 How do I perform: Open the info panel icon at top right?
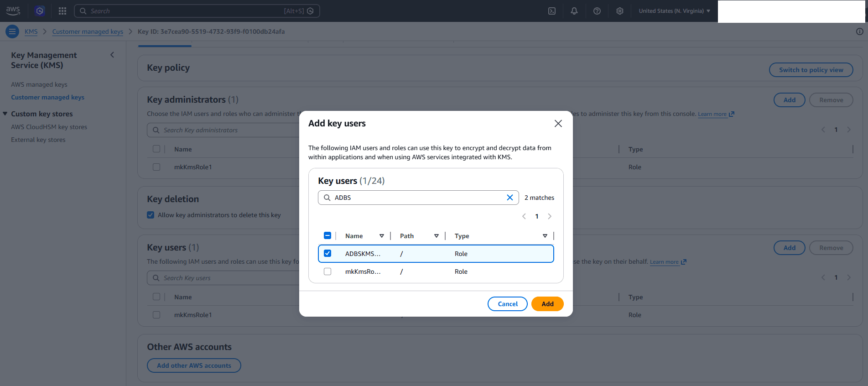(x=859, y=31)
